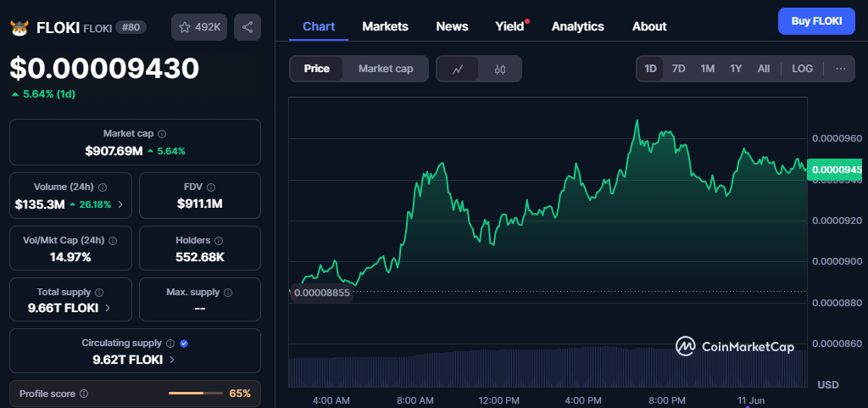Screen dimensions: 868x408
Task: Select the 1Y time range
Action: 736,69
